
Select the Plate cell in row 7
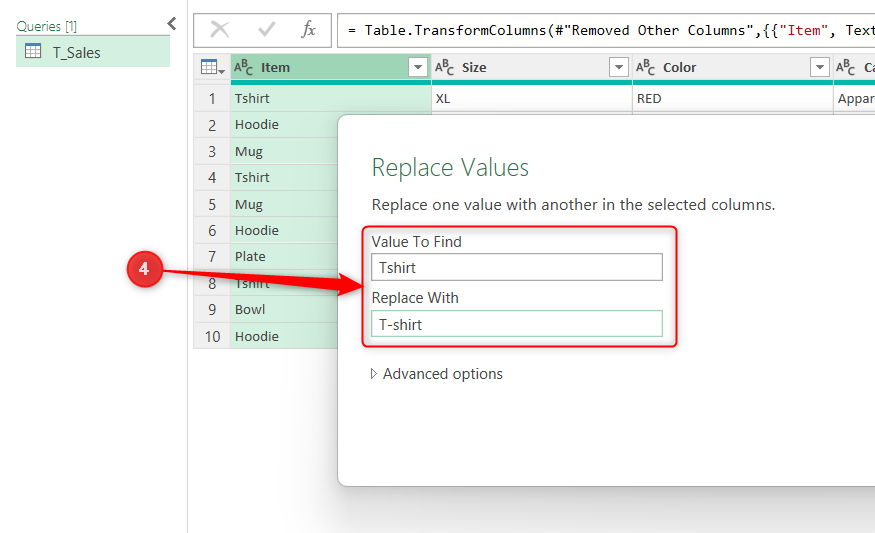(x=285, y=257)
